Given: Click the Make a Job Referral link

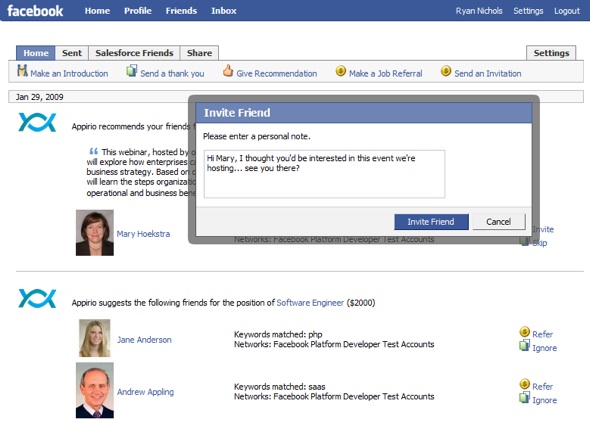Looking at the screenshot, I should click(386, 73).
